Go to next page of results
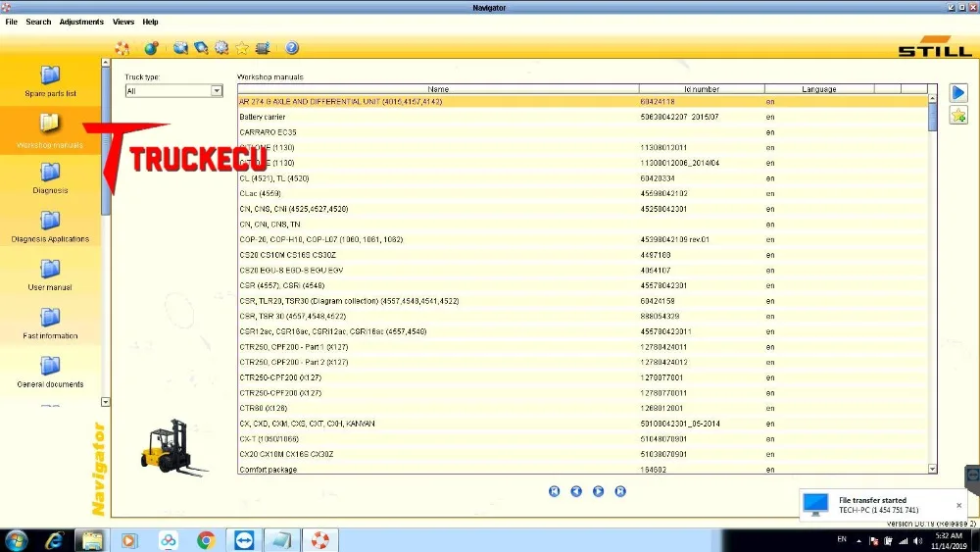980x552 pixels. [x=598, y=491]
